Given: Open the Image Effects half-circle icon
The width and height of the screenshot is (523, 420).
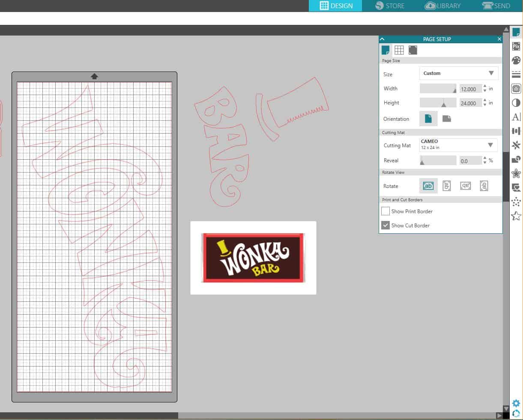Looking at the screenshot, I should pos(516,103).
